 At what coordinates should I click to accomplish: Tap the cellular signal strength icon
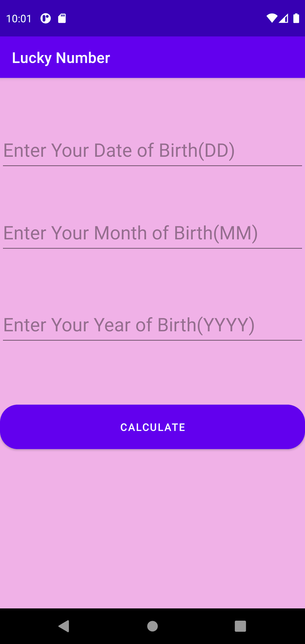click(x=283, y=19)
